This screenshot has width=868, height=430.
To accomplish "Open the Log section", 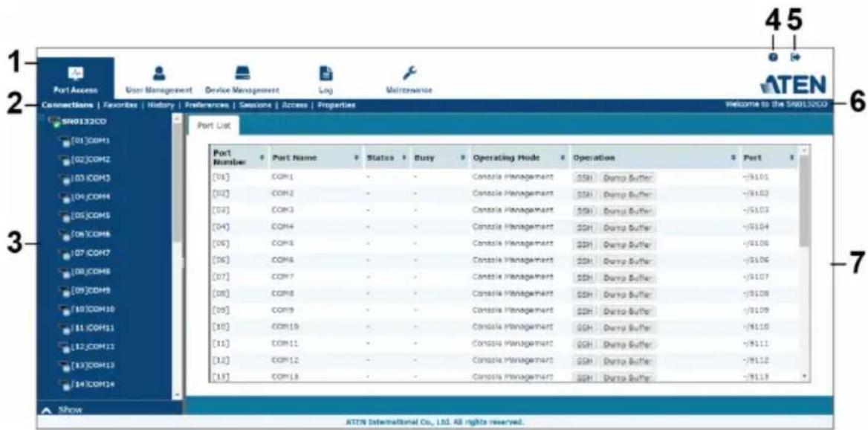I will [325, 79].
